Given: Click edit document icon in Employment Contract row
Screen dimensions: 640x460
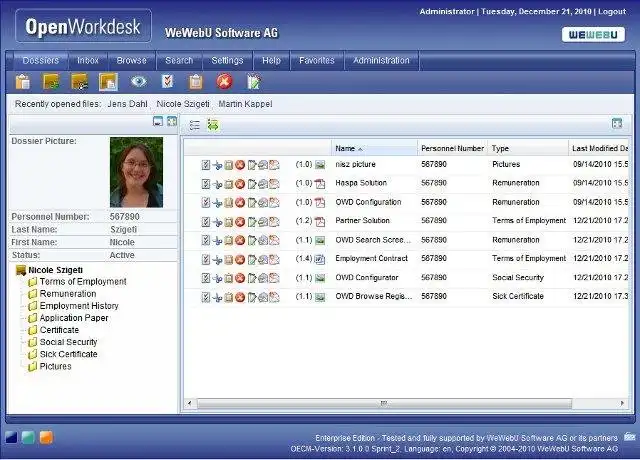Looking at the screenshot, I should pos(251,259).
